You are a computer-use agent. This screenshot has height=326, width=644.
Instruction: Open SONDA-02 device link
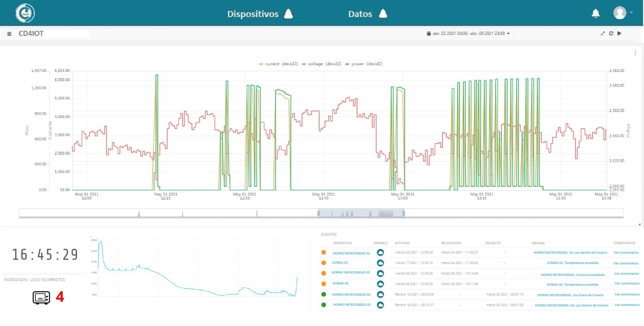click(340, 283)
